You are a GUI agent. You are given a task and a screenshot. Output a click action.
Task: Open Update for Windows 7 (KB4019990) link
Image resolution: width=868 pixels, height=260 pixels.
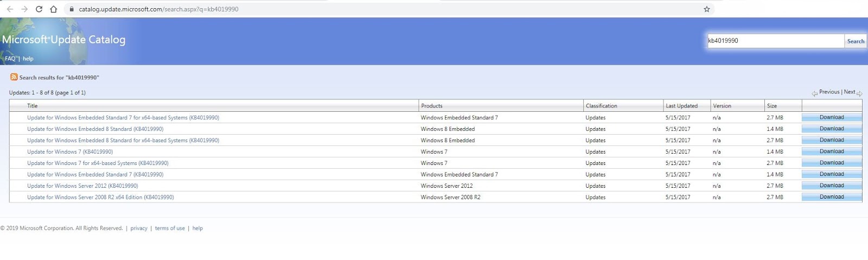70,152
